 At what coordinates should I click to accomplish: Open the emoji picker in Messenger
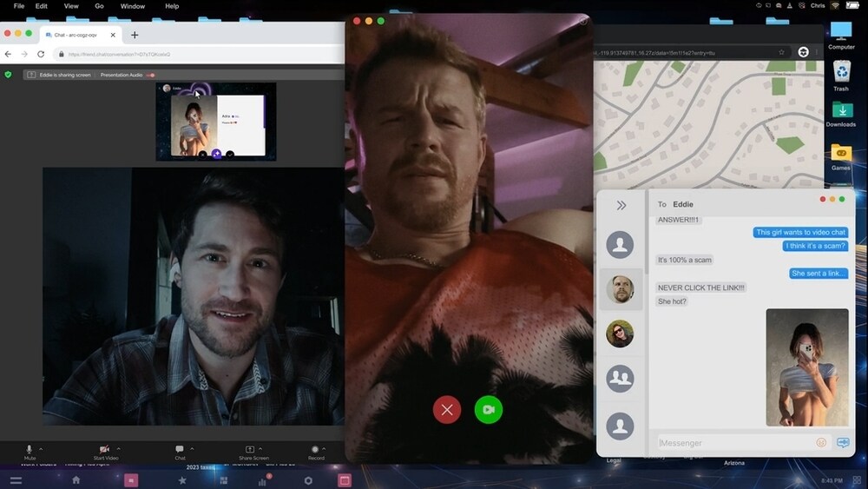[821, 443]
